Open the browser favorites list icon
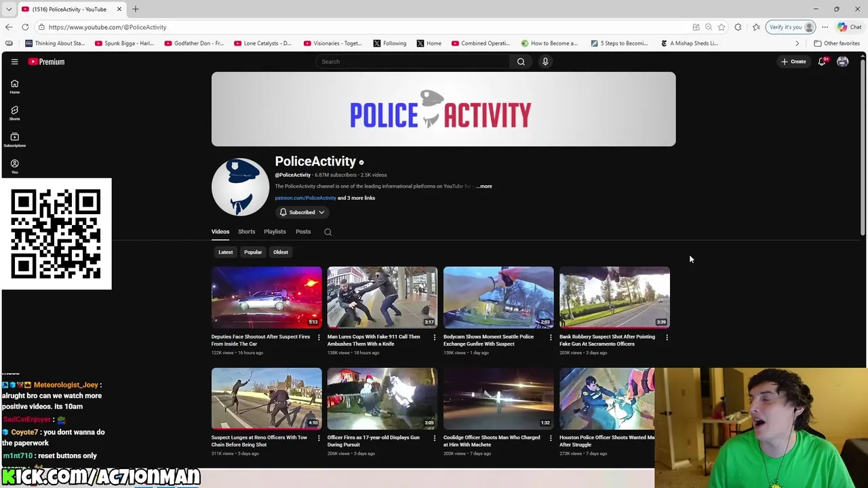 [756, 27]
